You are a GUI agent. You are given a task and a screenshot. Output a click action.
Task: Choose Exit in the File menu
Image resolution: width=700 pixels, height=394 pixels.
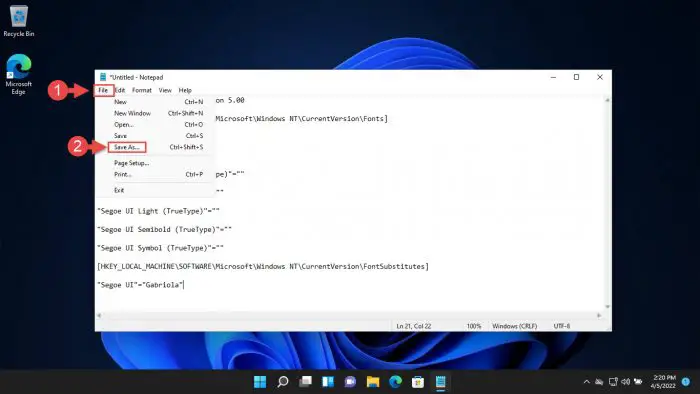click(154, 190)
